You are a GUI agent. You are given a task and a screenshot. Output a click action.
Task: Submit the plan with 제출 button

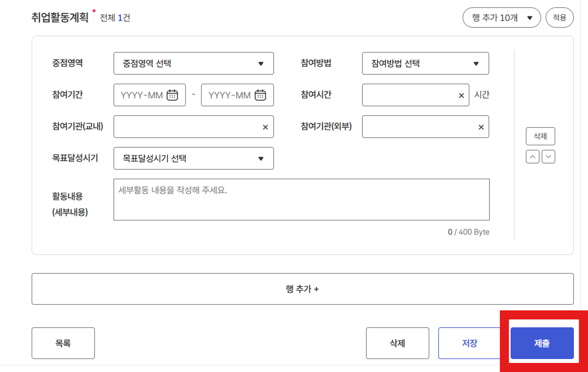(542, 343)
